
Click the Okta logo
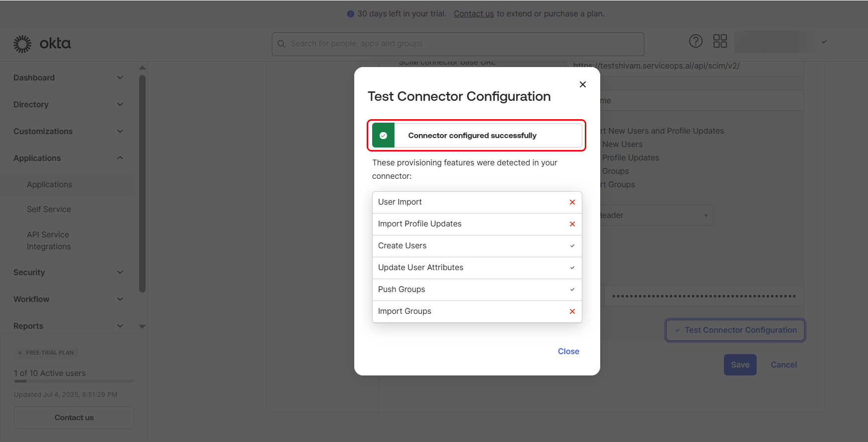point(42,44)
